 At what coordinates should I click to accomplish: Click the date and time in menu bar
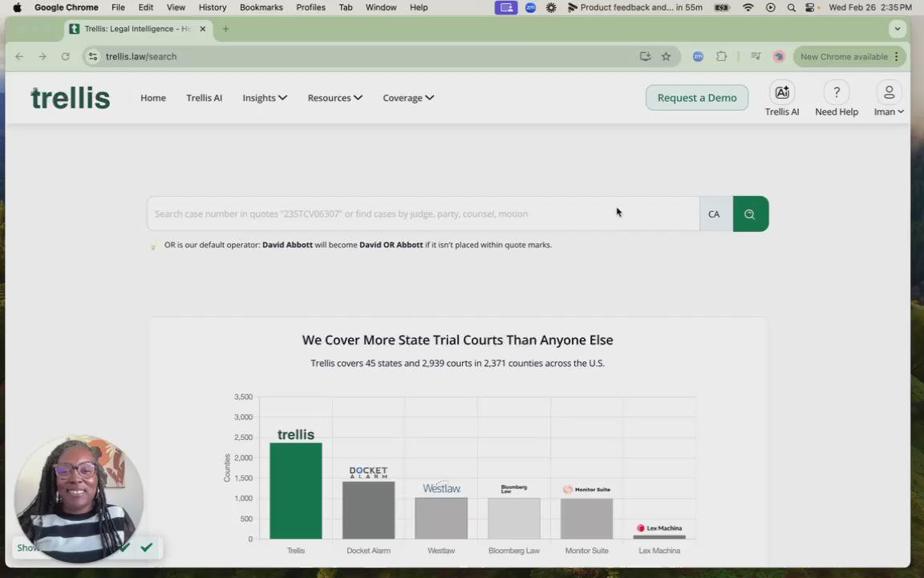869,8
